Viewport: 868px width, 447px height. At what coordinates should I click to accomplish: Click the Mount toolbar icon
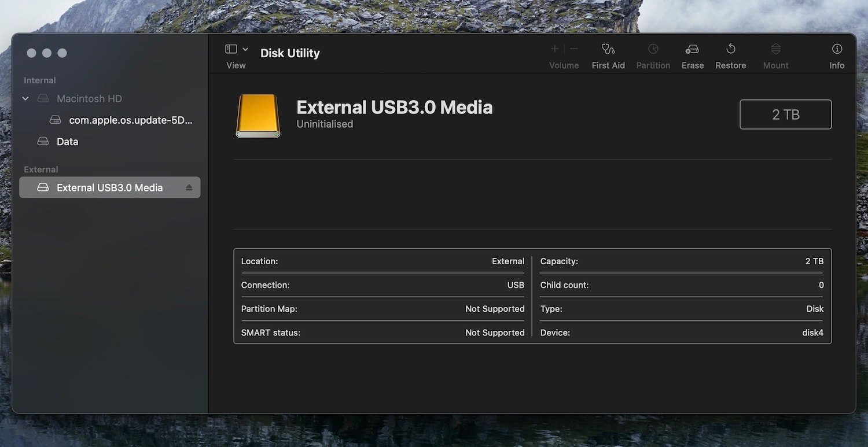pyautogui.click(x=776, y=49)
